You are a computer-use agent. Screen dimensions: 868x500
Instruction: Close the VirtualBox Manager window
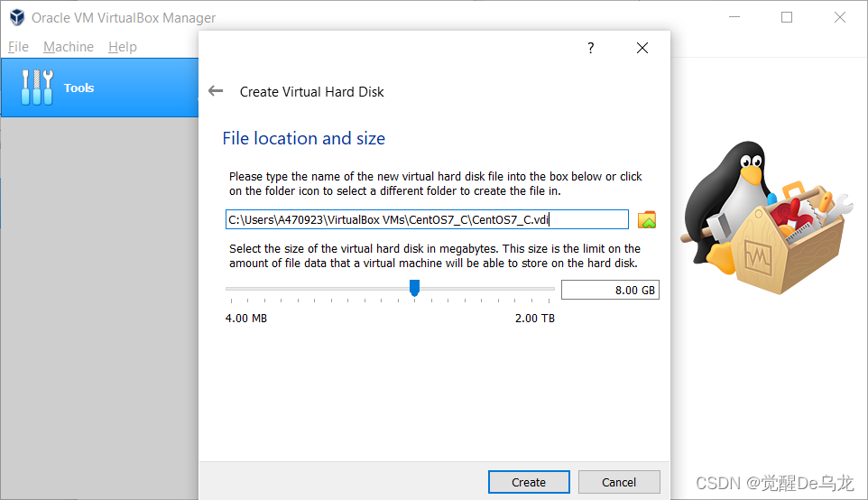coord(840,18)
